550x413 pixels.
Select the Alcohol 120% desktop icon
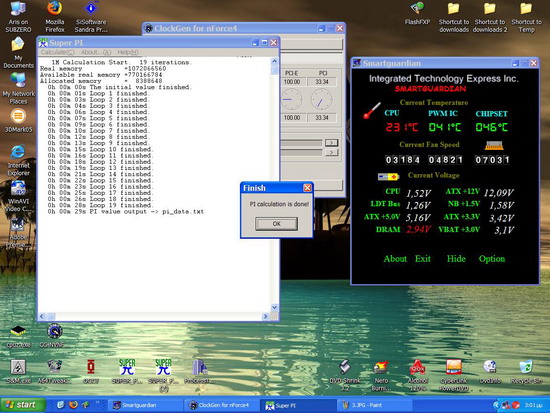tap(417, 375)
